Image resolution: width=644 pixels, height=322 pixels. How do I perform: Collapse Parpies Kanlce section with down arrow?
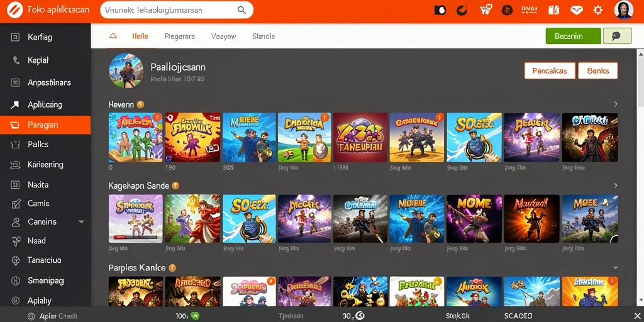[x=615, y=268]
